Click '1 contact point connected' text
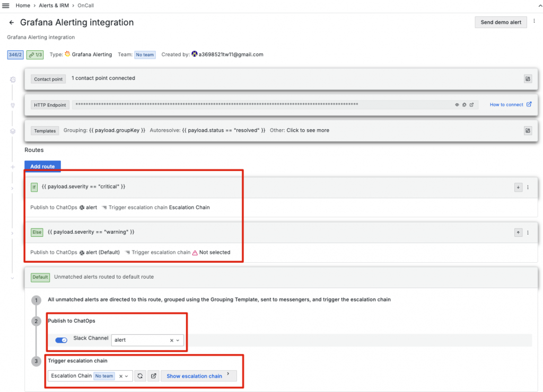The width and height of the screenshot is (543, 392). coord(103,78)
